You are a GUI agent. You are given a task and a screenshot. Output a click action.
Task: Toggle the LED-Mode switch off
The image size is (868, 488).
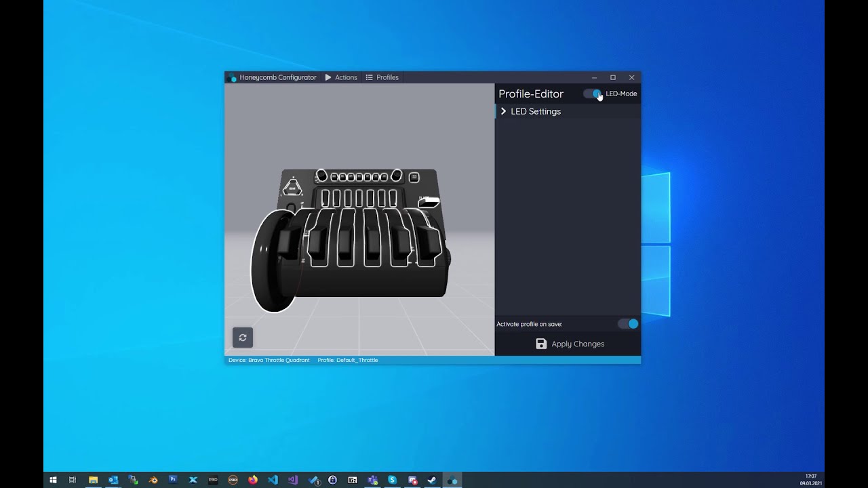(x=593, y=94)
